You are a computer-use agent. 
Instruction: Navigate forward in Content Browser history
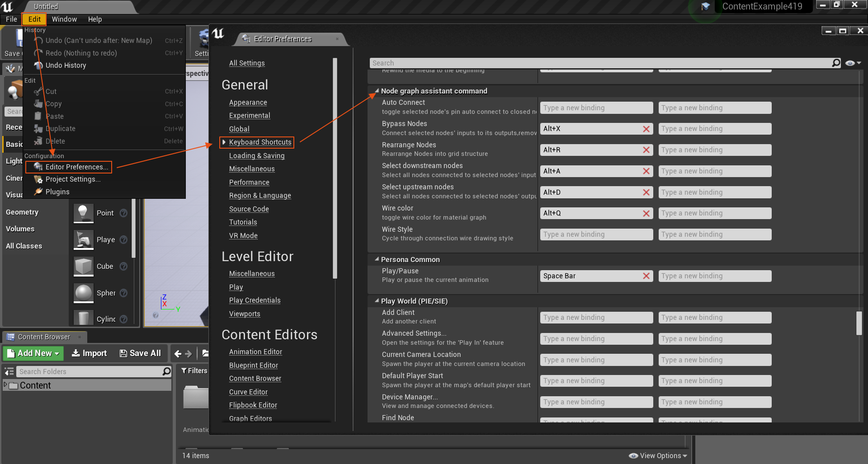pos(189,353)
